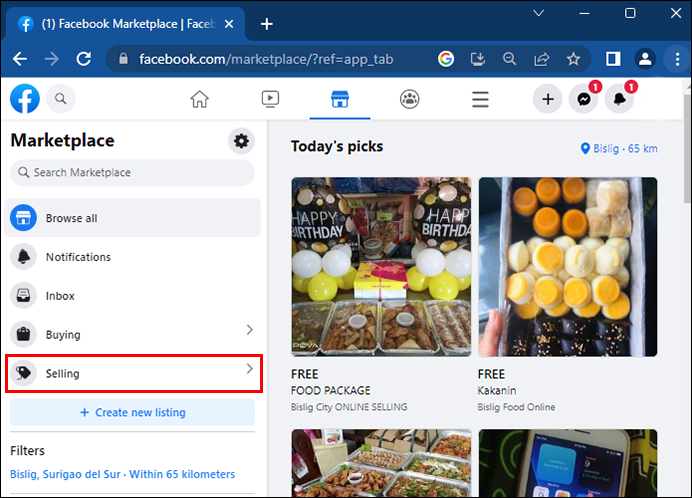Share this page icon
Viewport: 692px width, 498px height.
click(x=542, y=59)
